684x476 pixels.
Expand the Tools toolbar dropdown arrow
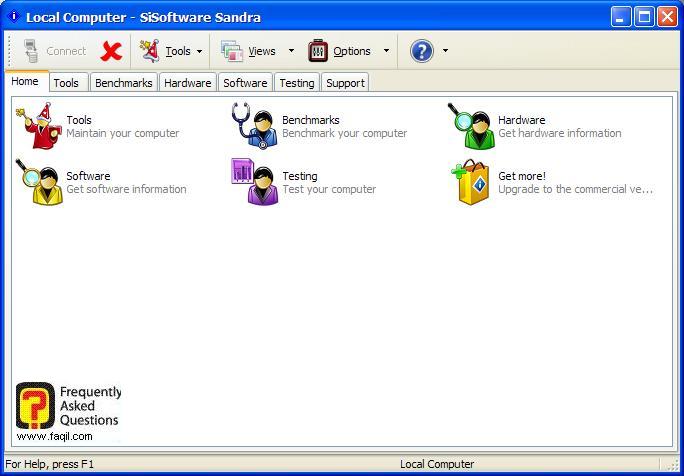coord(199,51)
